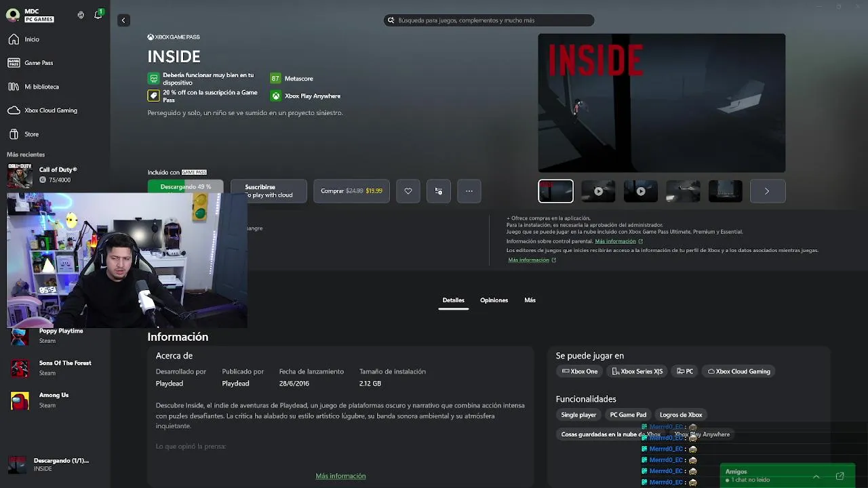Click the Game Pass badge beside Incluido con
Image resolution: width=868 pixels, height=488 pixels.
tap(194, 172)
